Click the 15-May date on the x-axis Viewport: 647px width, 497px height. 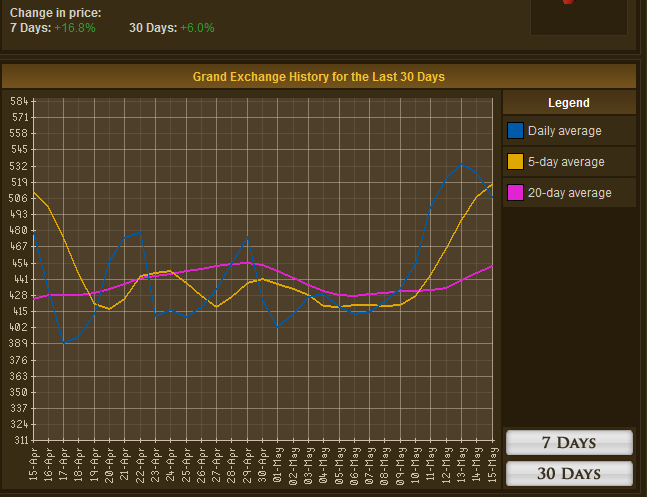pyautogui.click(x=492, y=464)
